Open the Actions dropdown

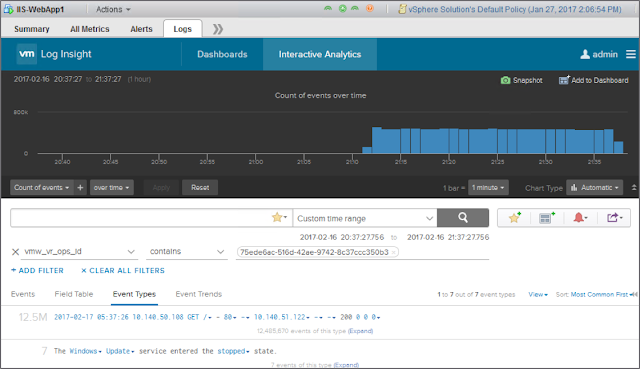click(x=113, y=9)
